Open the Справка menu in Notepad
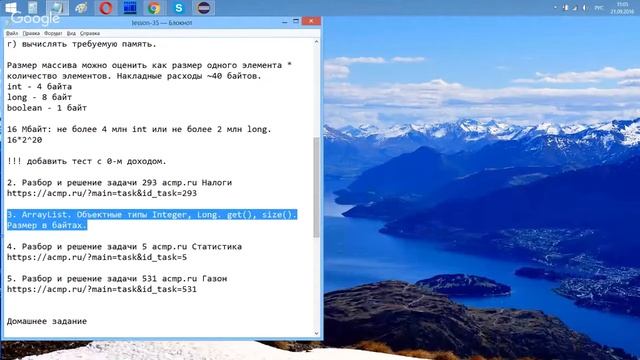The image size is (640, 360). [x=90, y=33]
